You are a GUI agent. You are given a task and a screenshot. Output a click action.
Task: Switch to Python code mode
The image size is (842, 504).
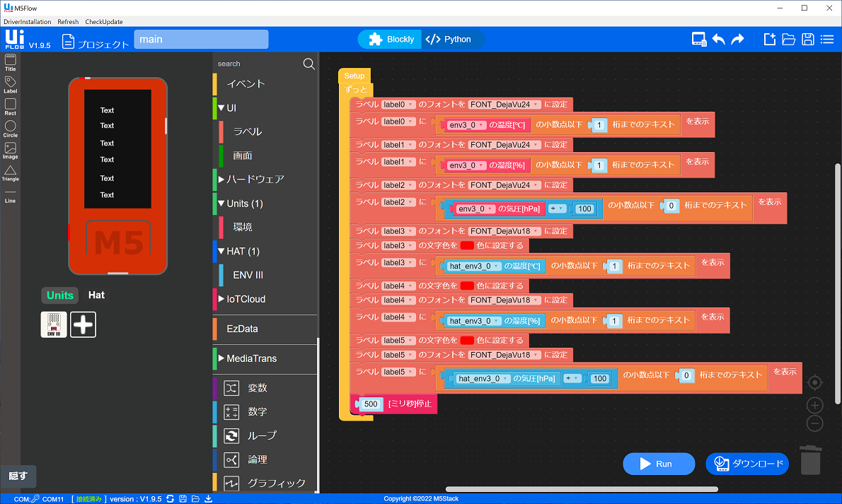click(449, 39)
